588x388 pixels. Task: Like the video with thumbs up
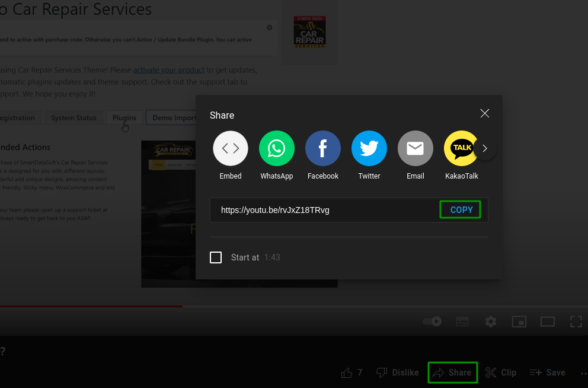[x=351, y=373]
